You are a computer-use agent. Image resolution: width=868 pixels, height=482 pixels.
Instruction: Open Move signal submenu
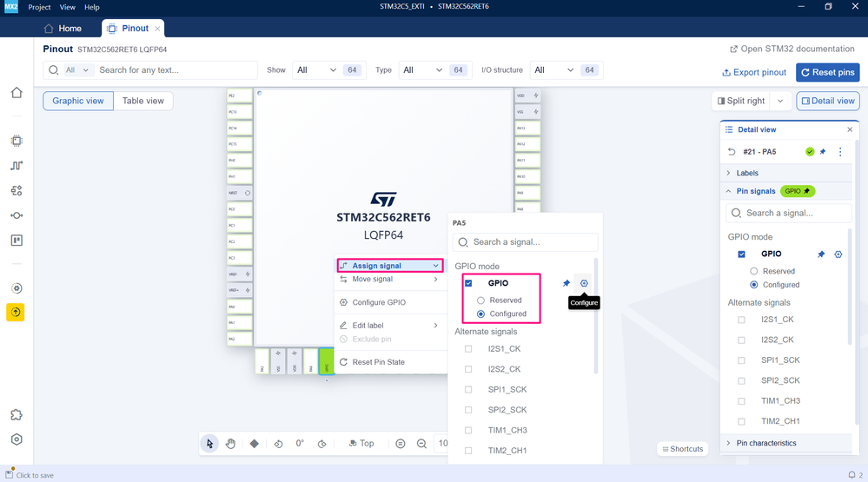click(x=390, y=279)
